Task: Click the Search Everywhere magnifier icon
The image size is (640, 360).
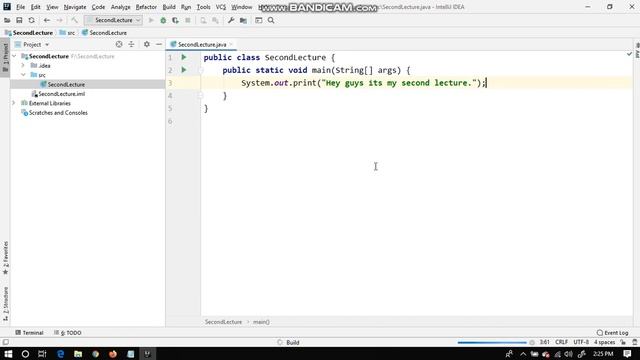Action: pos(271,20)
